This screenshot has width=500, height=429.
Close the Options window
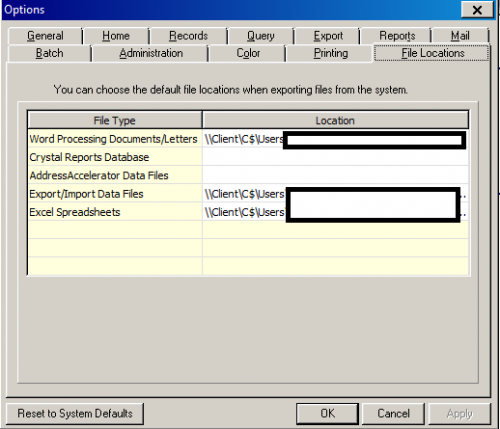477,10
